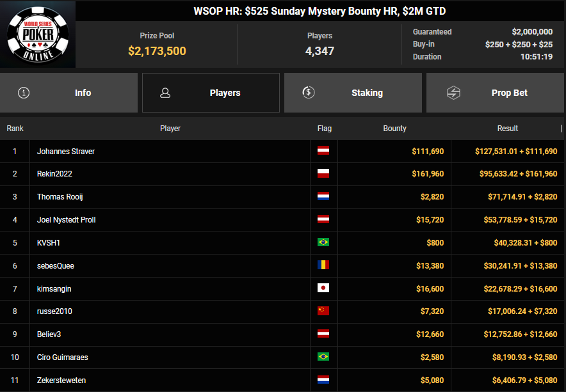This screenshot has width=566, height=392.
Task: Click the World Series of Poker Online logo
Action: (38, 34)
